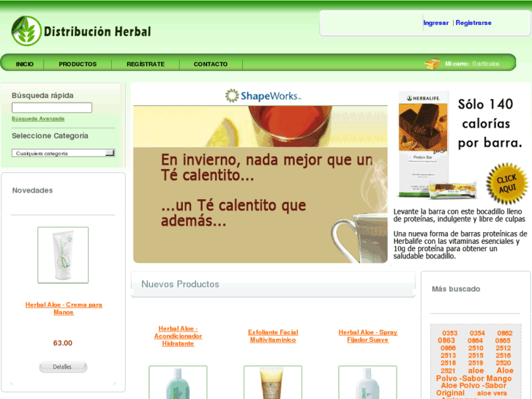This screenshot has width=532, height=399.
Task: Click the Acondicionador Hidratante bottle thumbnail
Action: pyautogui.click(x=178, y=382)
